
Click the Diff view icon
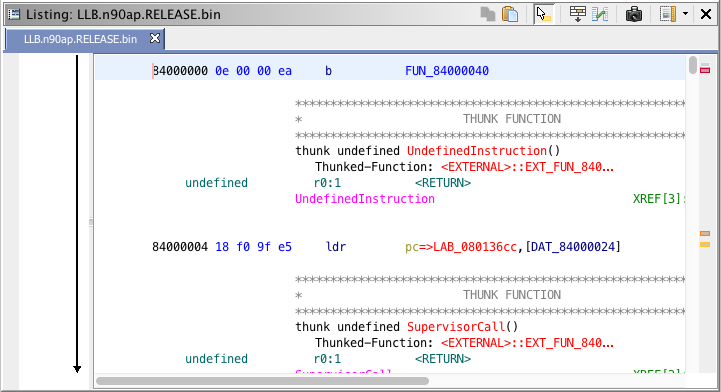point(600,14)
